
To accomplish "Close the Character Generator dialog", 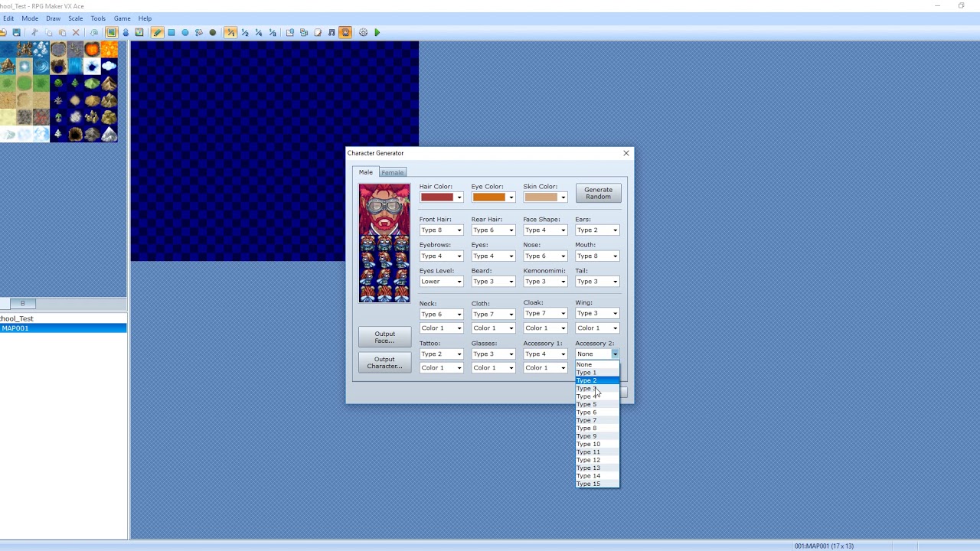I will click(x=626, y=153).
